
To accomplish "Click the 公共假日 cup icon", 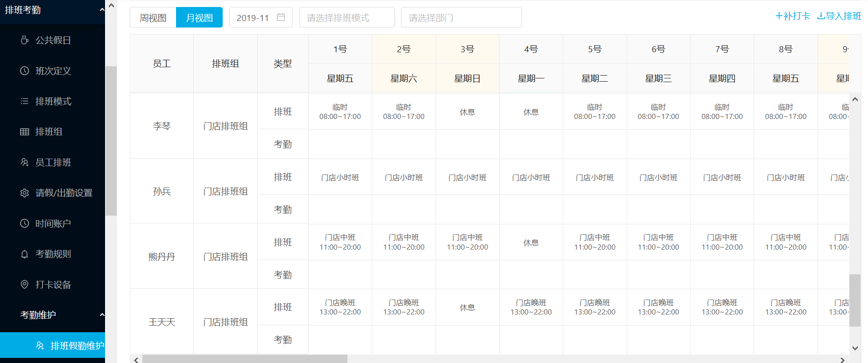I will (x=25, y=40).
